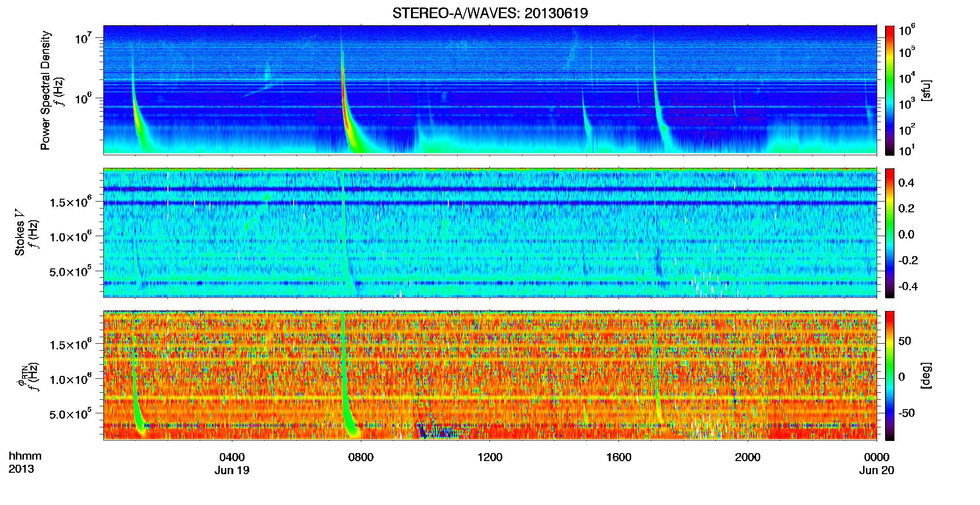This screenshot has height=505, width=980.
Task: Click 1.0×10^6 tick in Stokes V panel
Action: (70, 237)
